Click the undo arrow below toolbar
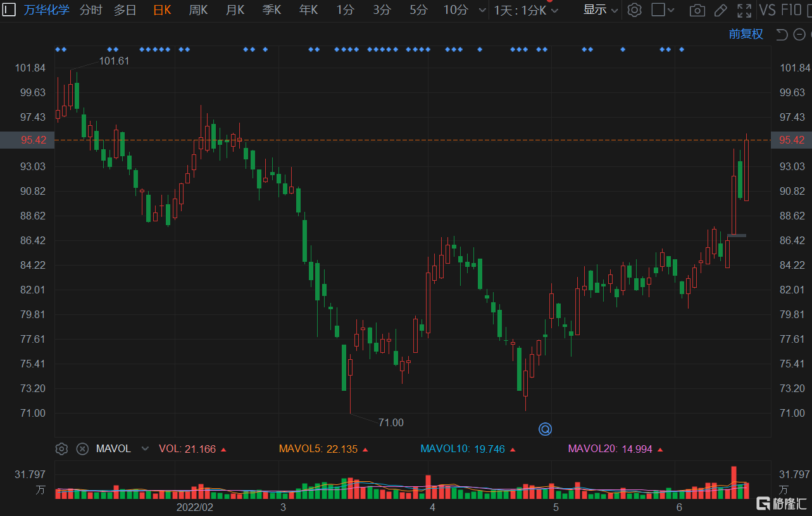Viewport: 812px width, 516px height. click(782, 35)
